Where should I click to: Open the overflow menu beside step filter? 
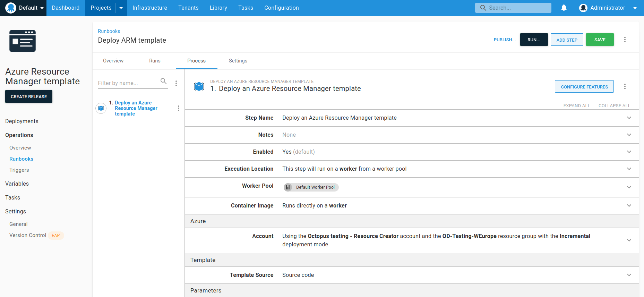(x=176, y=83)
